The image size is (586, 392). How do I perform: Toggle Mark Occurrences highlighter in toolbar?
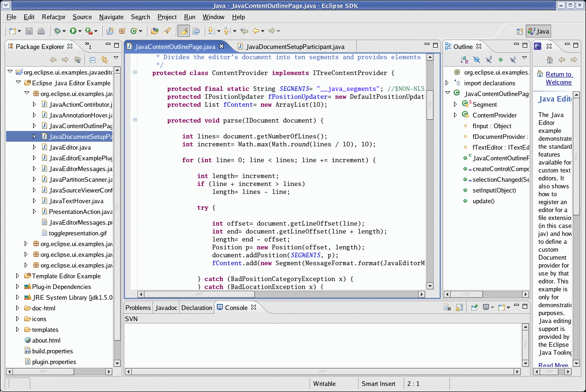tap(183, 31)
